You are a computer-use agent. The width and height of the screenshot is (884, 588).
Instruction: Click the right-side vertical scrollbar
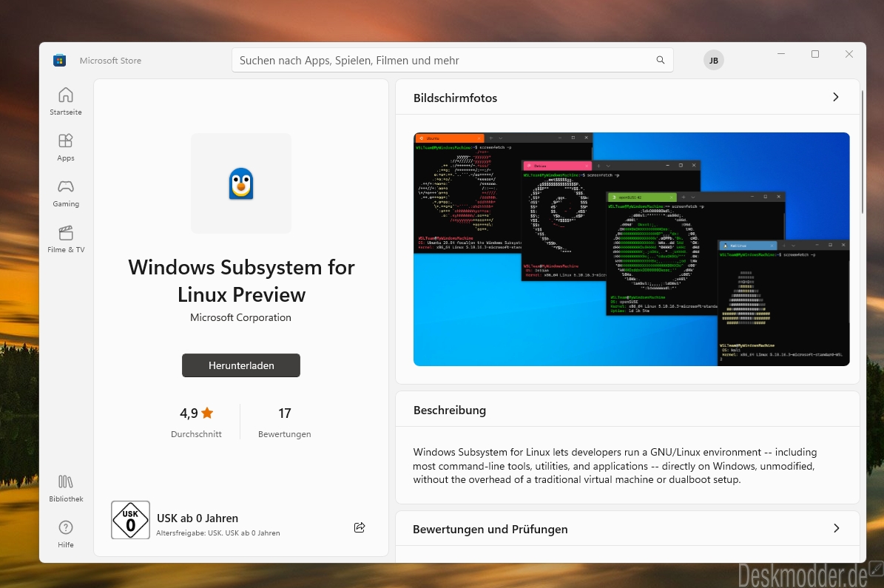click(863, 152)
